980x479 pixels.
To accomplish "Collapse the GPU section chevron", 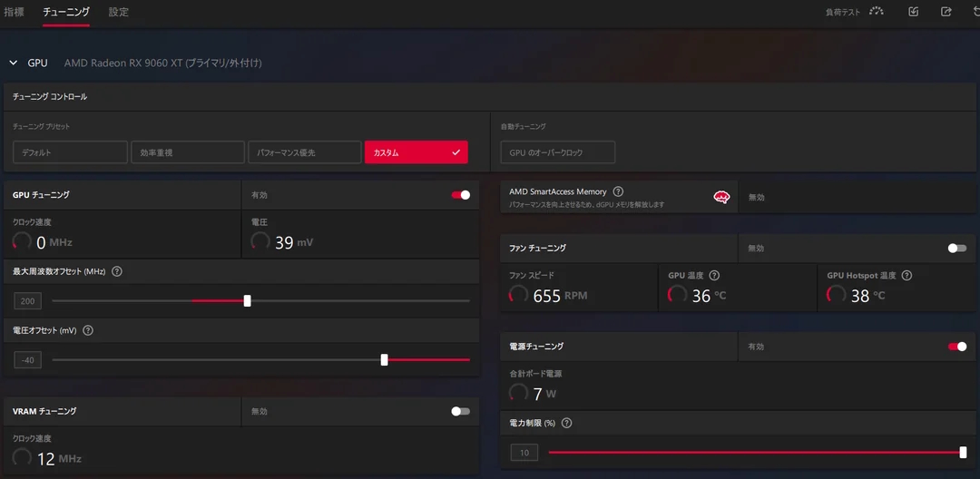I will pos(13,64).
